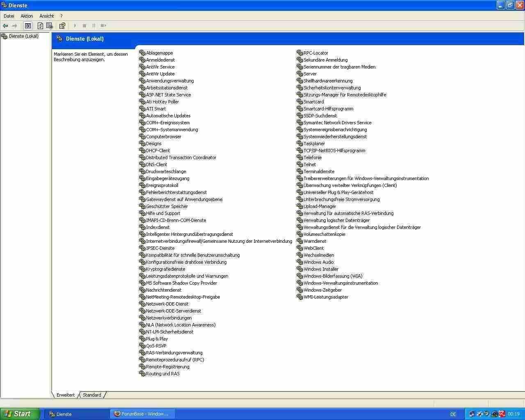Select the Indexdienst service
525x420 pixels.
(x=158, y=227)
